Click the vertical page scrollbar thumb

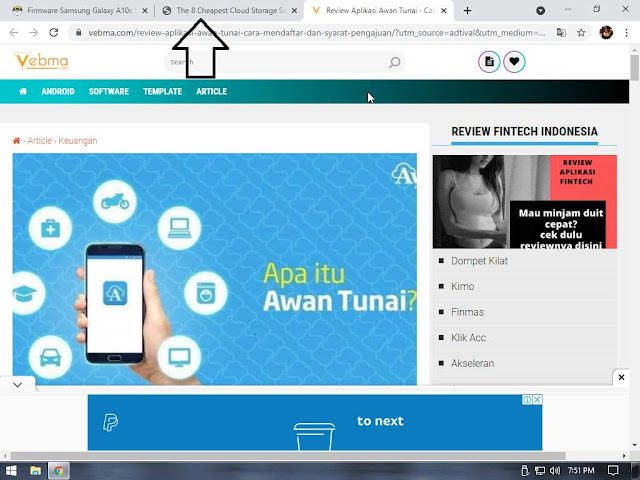pos(635,67)
